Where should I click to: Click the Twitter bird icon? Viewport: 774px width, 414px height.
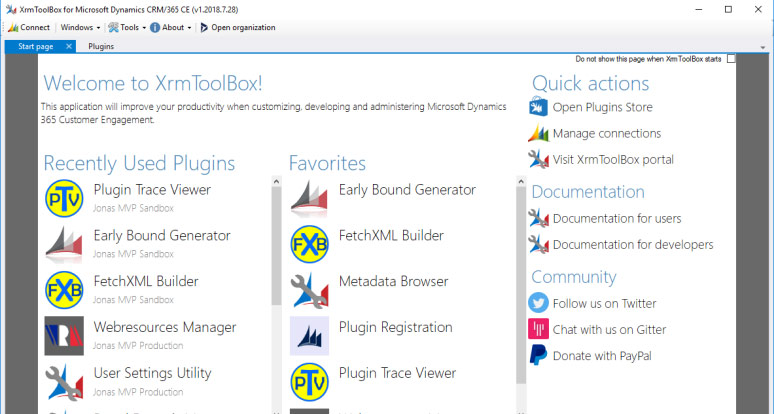539,303
